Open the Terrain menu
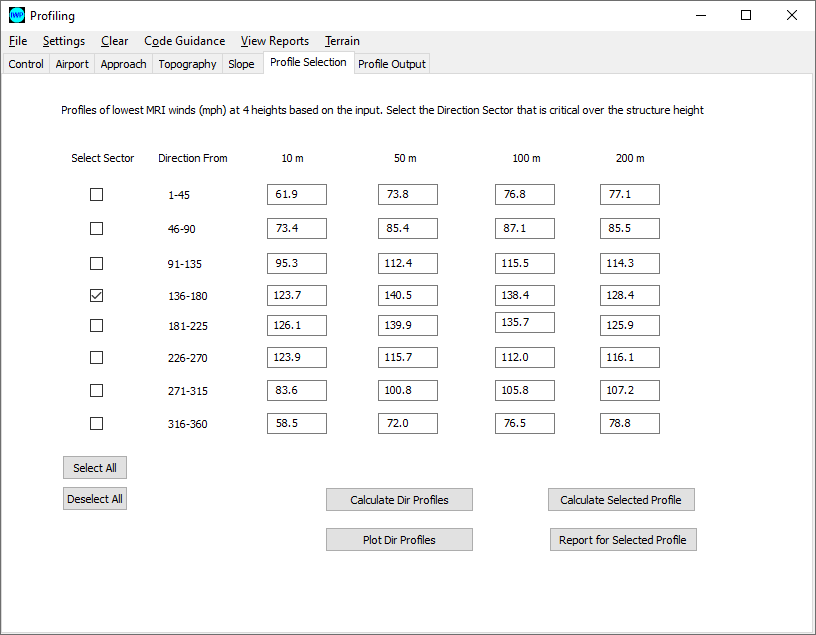Image resolution: width=816 pixels, height=635 pixels. tap(342, 41)
